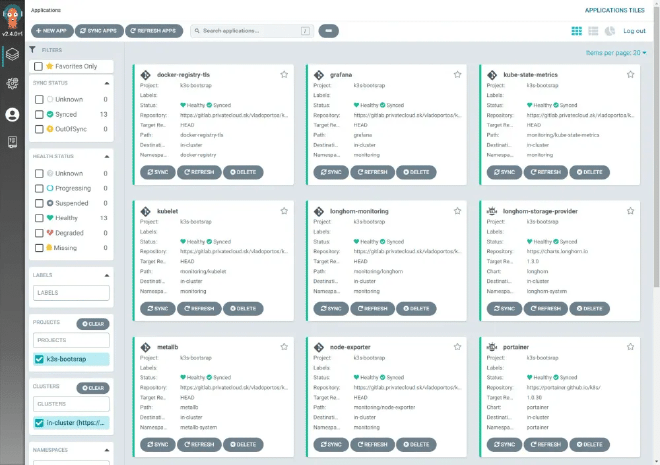Focus the Search applications field
The height and width of the screenshot is (465, 660).
point(252,31)
